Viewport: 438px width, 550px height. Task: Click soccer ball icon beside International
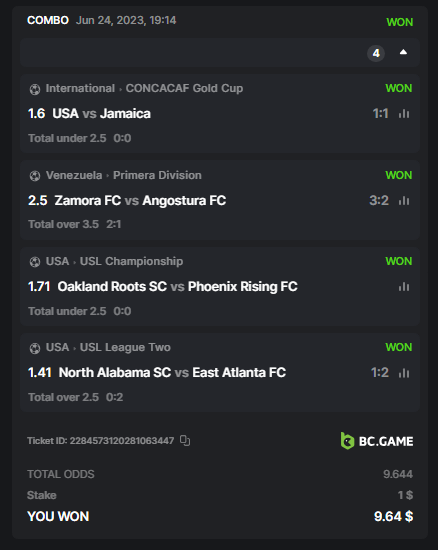pos(35,89)
